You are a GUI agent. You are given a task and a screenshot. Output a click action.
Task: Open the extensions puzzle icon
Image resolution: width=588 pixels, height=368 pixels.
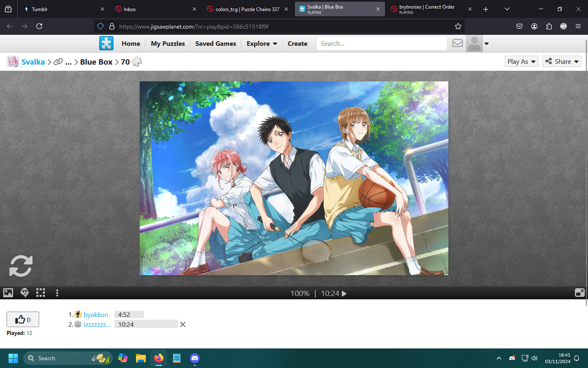click(549, 26)
